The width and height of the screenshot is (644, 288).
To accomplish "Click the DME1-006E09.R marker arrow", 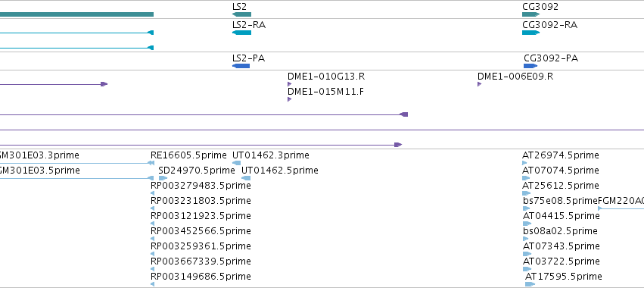I will [x=479, y=84].
